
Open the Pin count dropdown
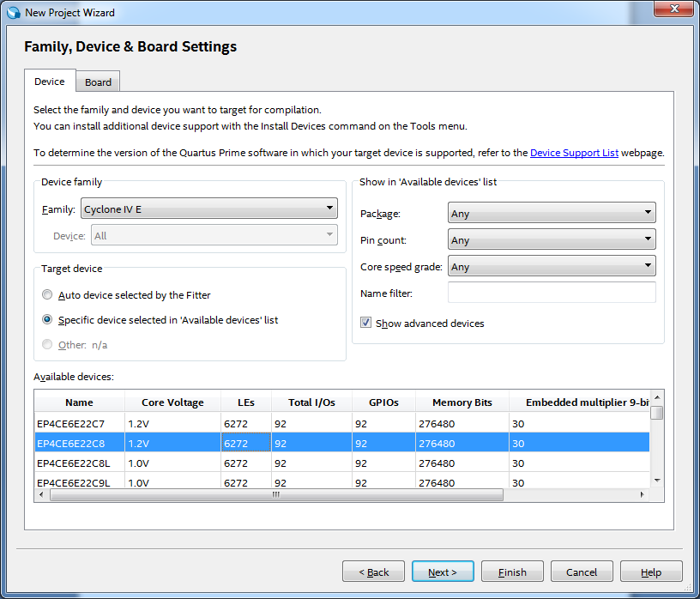click(552, 239)
